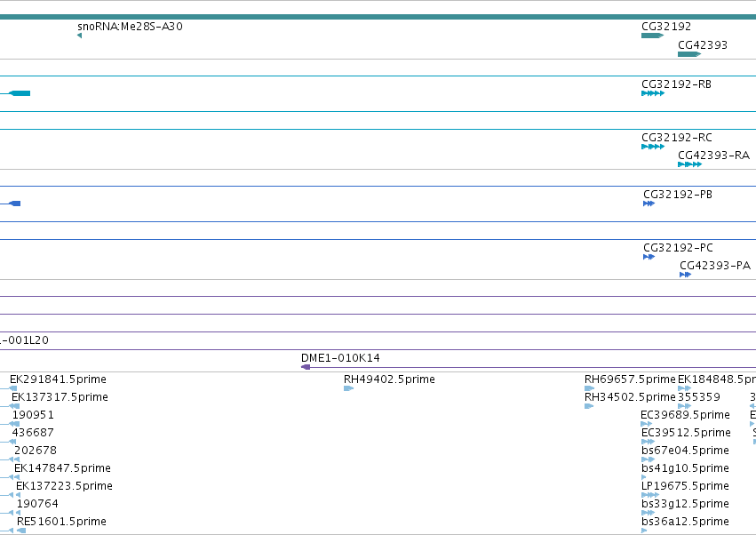756x535 pixels.
Task: Click the DME1-010K14 purple arrowhead
Action: pyautogui.click(x=306, y=367)
